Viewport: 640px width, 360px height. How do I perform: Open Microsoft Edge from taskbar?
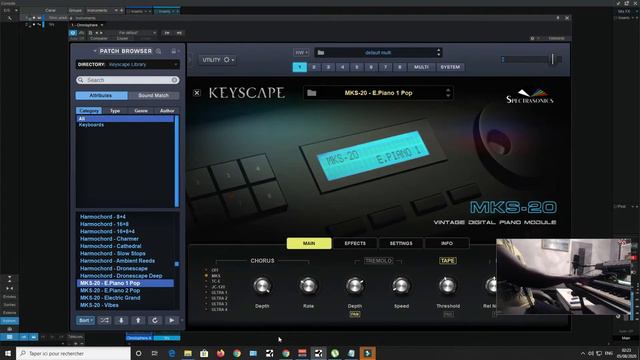(x=171, y=353)
